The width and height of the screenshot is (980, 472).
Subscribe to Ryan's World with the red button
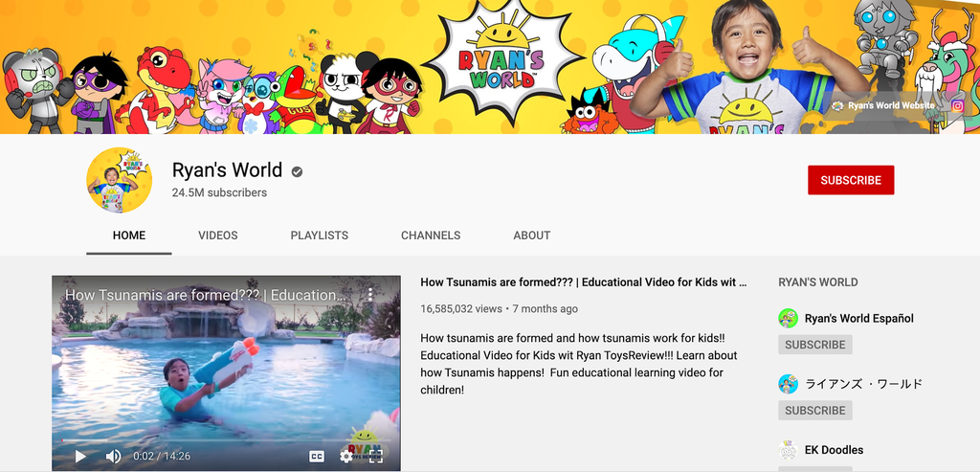[x=851, y=180]
